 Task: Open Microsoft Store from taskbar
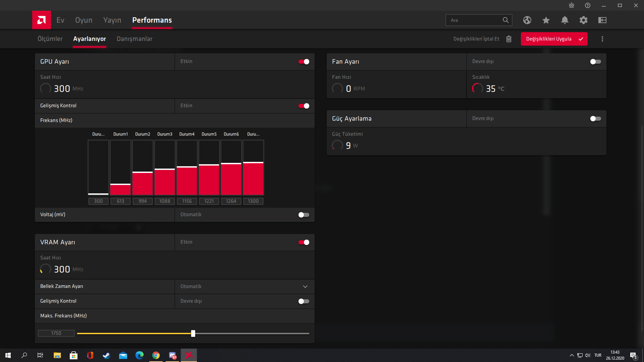[74, 355]
